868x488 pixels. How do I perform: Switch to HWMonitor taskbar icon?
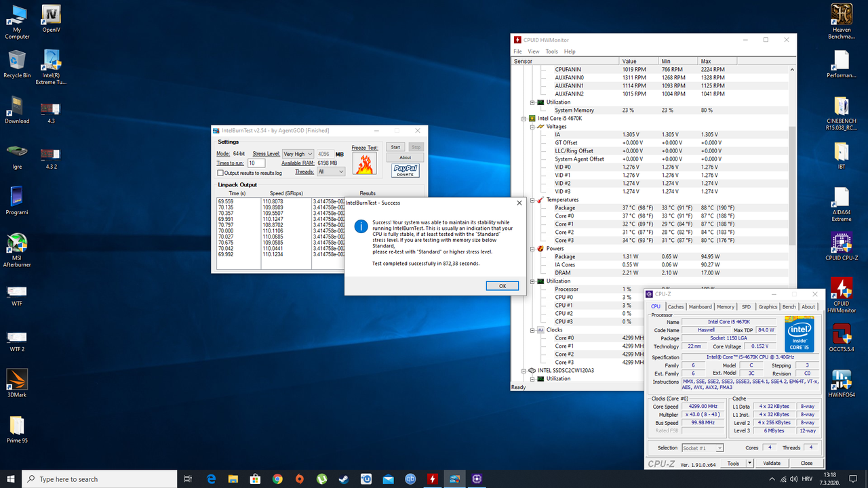click(x=432, y=479)
